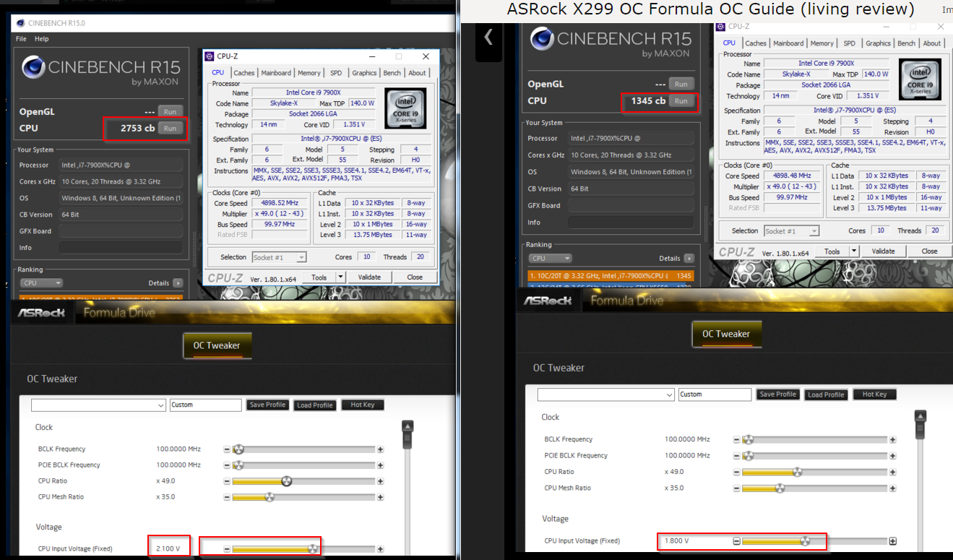
Task: Switch to Graphics tab in right CPU-Z
Action: (878, 43)
